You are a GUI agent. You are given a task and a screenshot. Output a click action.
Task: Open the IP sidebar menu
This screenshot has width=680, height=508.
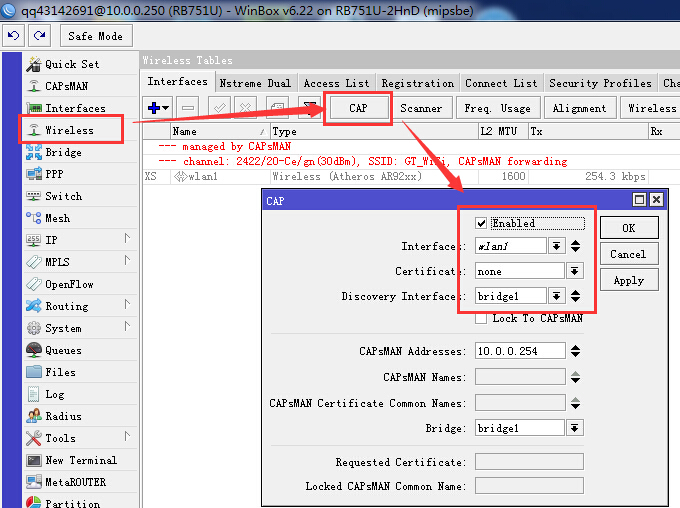pos(80,240)
